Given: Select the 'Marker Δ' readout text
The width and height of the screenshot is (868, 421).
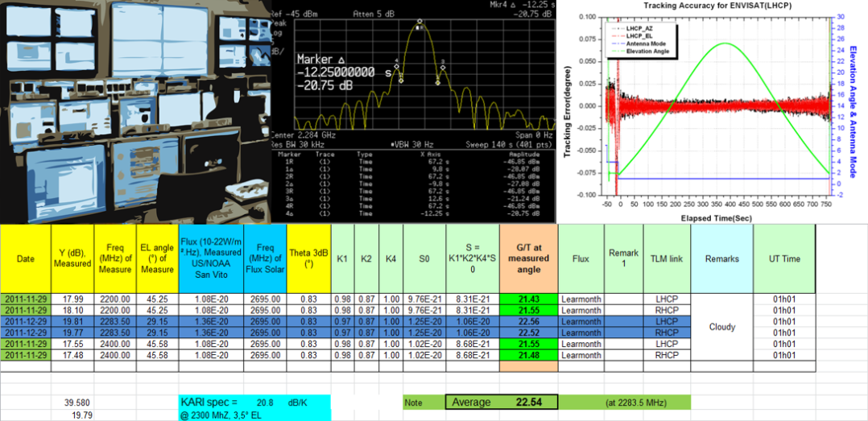Looking at the screenshot, I should (x=321, y=60).
